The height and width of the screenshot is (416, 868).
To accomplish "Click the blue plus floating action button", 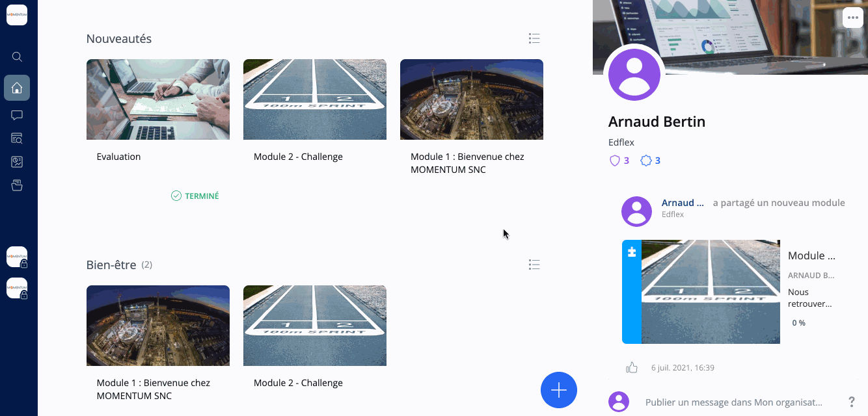I will coord(559,390).
